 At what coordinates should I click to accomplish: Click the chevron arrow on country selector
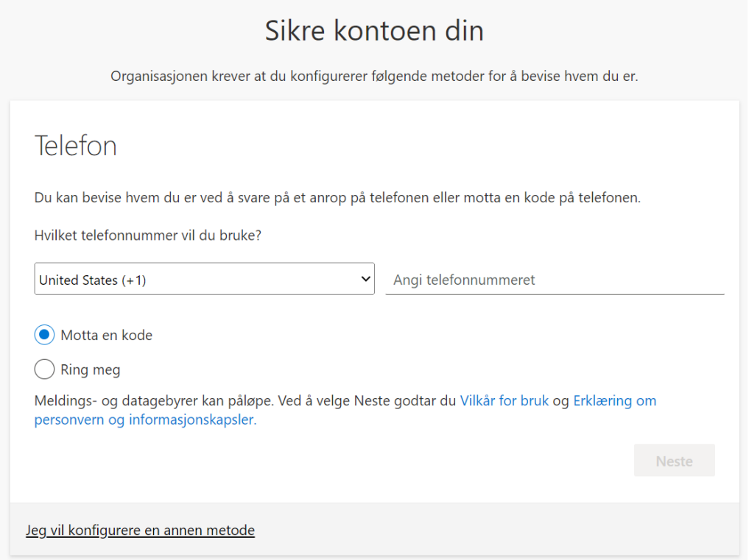click(365, 280)
